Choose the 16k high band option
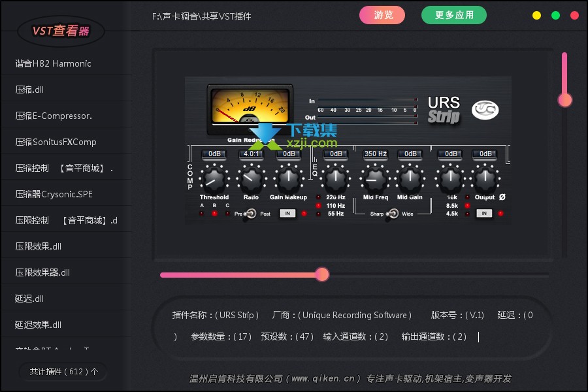588x392 pixels. (x=452, y=197)
